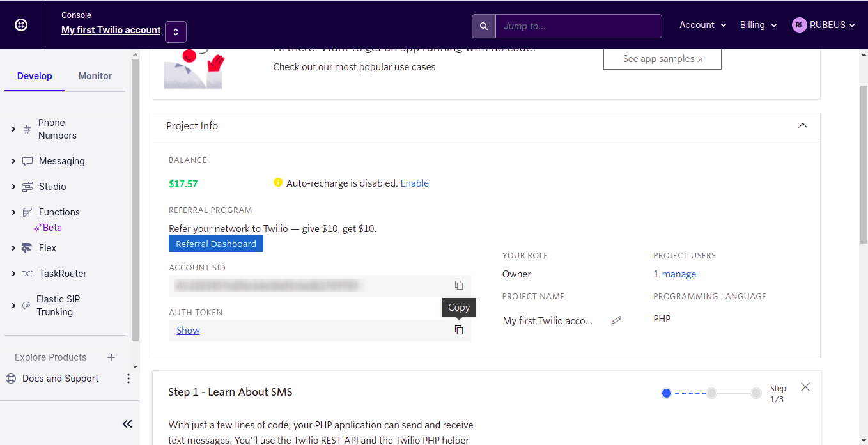Collapse the sidebar with double chevron
The height and width of the screenshot is (445, 868).
[x=127, y=424]
